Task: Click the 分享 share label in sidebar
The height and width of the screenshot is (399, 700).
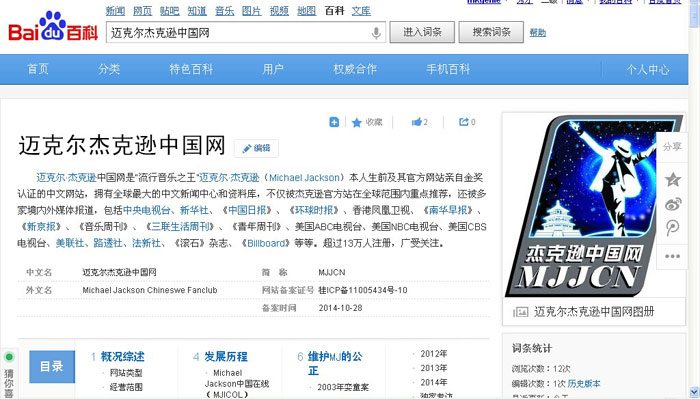Action: pyautogui.click(x=672, y=146)
